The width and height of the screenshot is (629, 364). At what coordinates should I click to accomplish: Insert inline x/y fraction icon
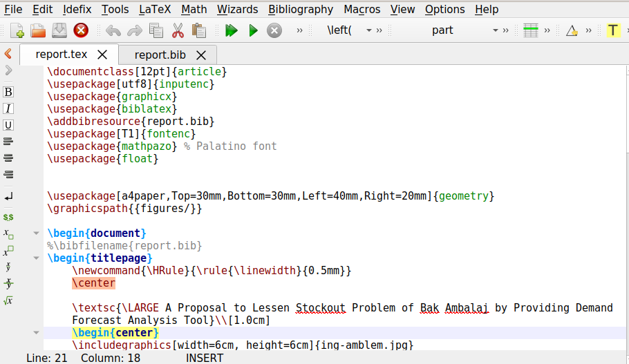pos(8,267)
